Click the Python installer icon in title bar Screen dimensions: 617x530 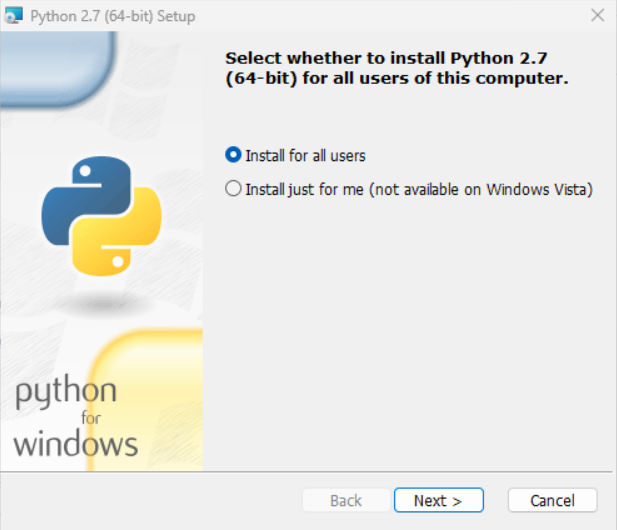(13, 16)
